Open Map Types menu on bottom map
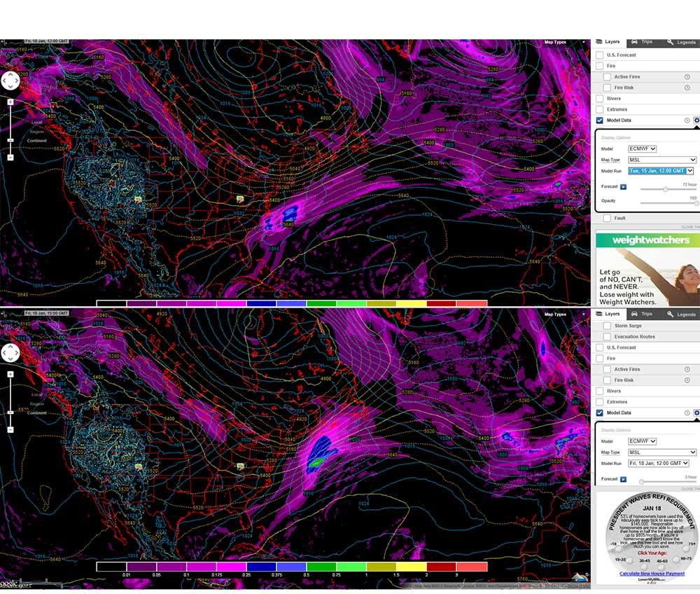Screen dimensions: 700x594 [563, 315]
